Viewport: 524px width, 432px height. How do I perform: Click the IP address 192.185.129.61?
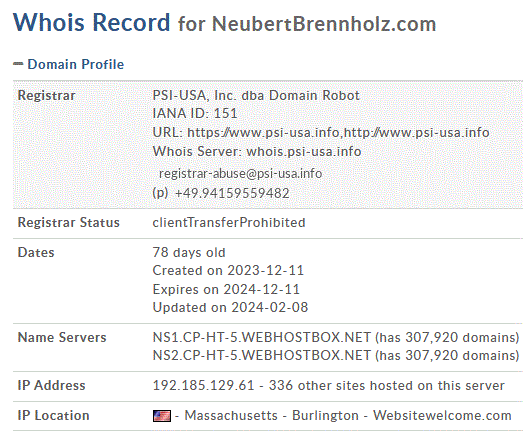[203, 385]
